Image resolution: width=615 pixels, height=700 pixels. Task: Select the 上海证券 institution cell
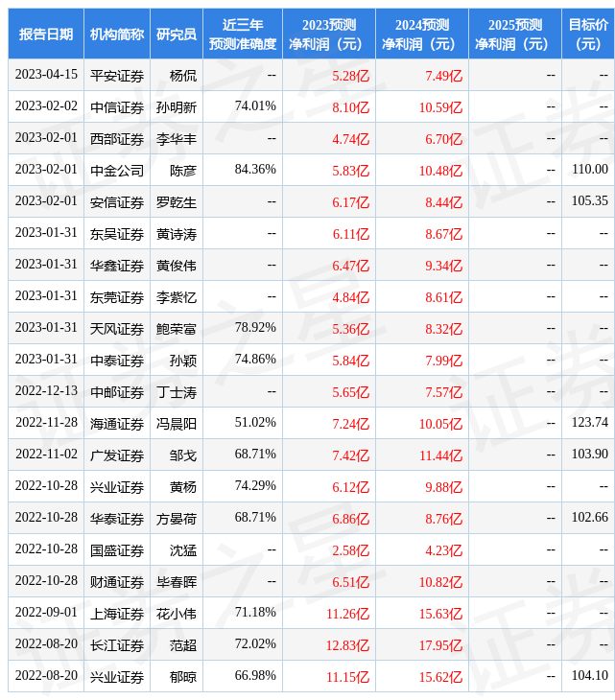point(117,614)
